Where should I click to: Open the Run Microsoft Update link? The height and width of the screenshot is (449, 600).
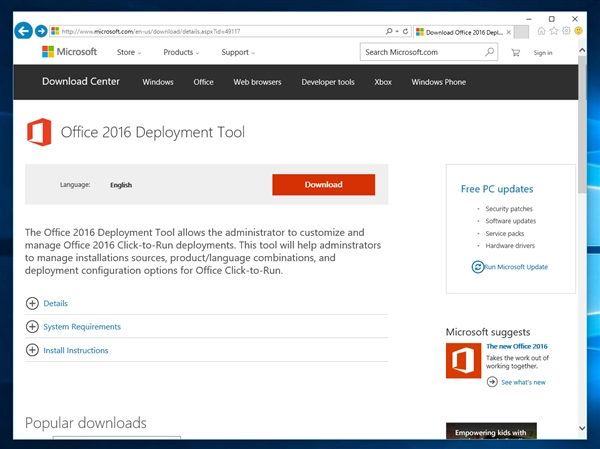pos(516,267)
